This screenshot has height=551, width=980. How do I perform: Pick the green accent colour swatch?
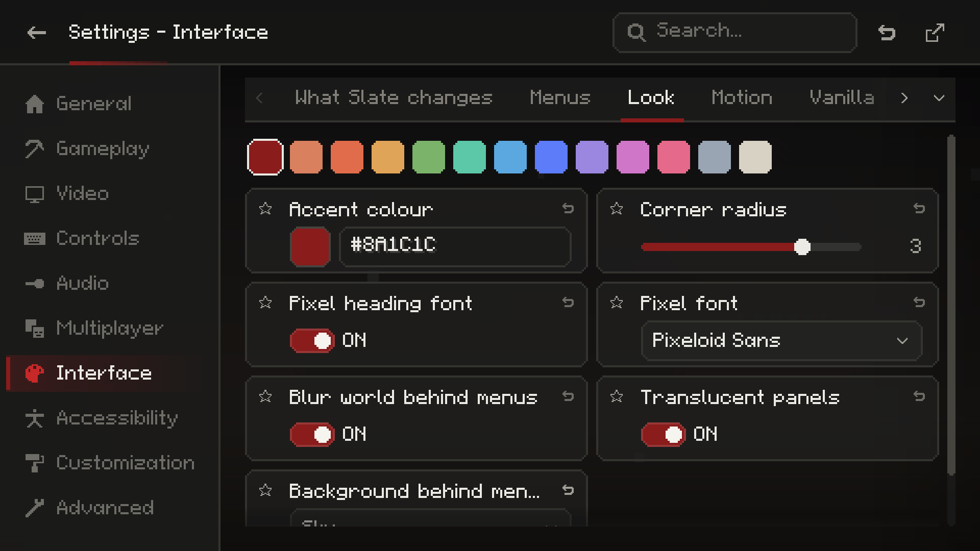[429, 157]
